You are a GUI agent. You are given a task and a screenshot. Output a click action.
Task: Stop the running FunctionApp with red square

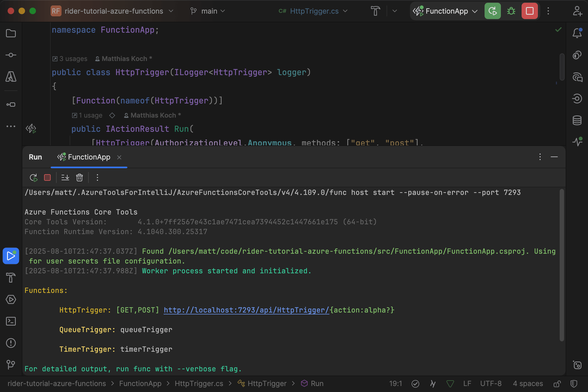529,11
